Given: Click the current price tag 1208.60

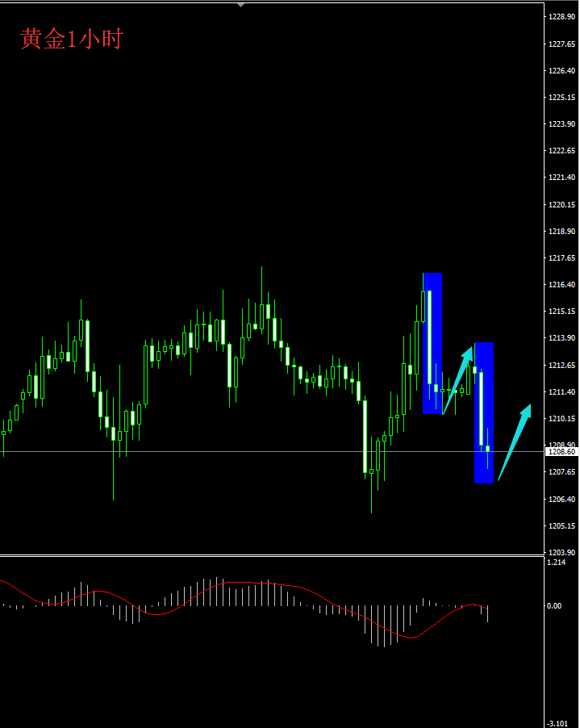Looking at the screenshot, I should click(x=562, y=452).
